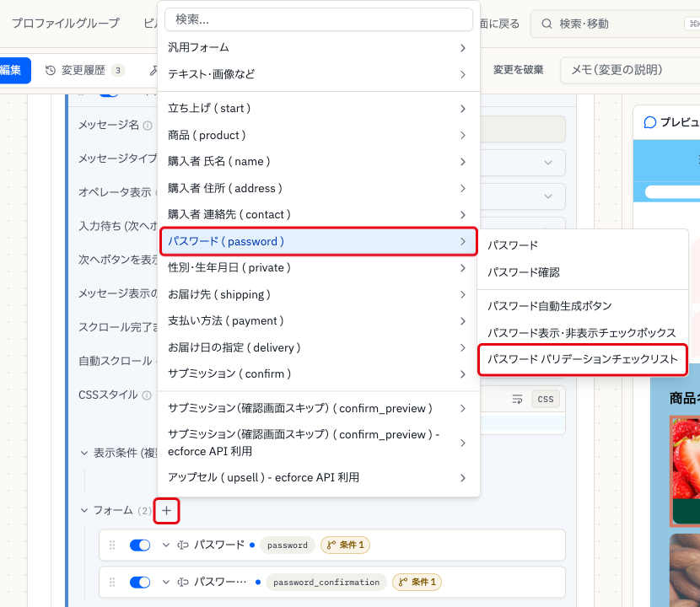Click the 検索・移動 search box
Screen dimensions: 700x607
point(615,24)
